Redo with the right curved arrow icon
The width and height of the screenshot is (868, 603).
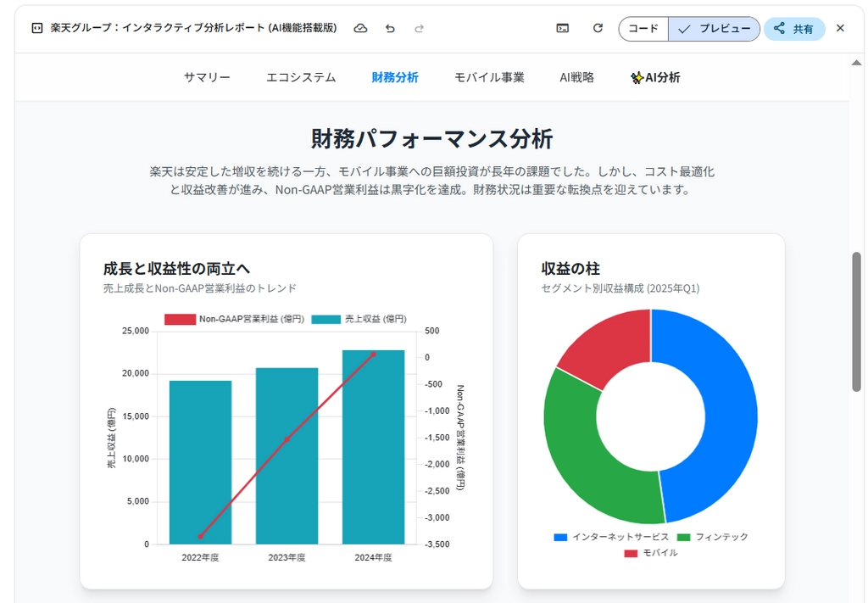coord(419,28)
